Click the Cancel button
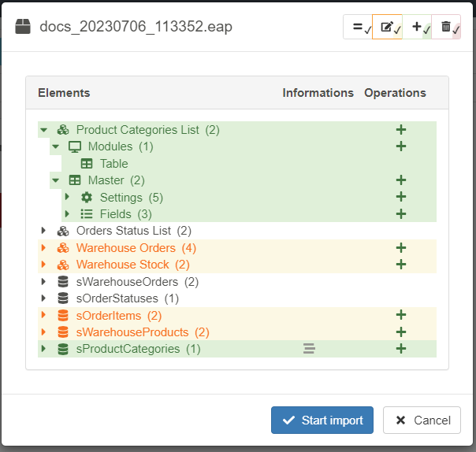This screenshot has width=476, height=452. tap(422, 420)
